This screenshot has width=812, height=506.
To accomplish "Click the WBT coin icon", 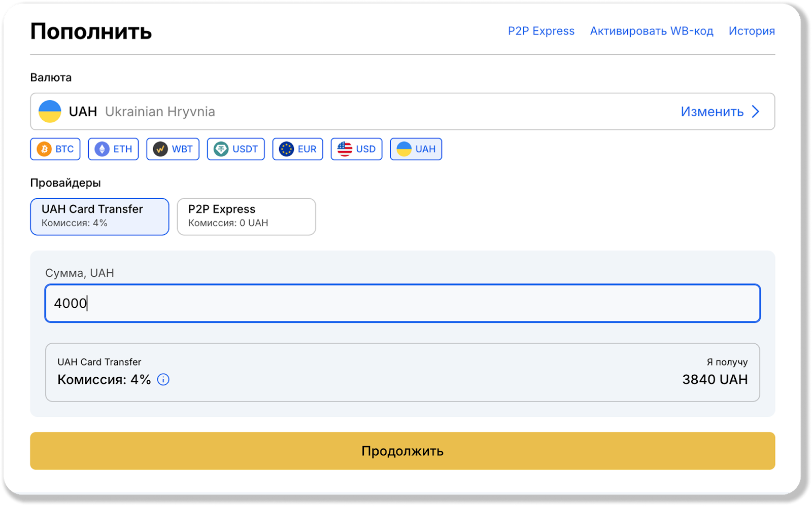I will click(160, 149).
